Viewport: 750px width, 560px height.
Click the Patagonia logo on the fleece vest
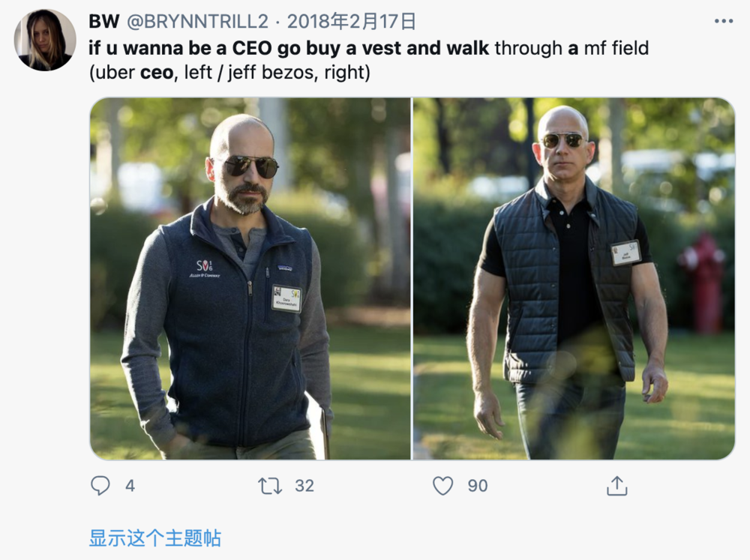pyautogui.click(x=286, y=269)
